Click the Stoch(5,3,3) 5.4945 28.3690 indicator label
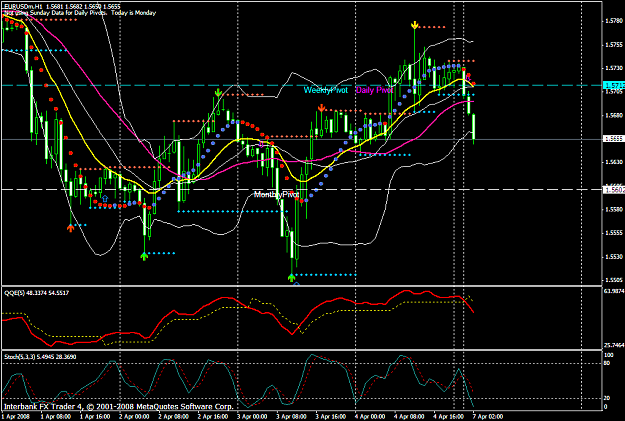Image resolution: width=625 pixels, height=421 pixels. point(40,357)
